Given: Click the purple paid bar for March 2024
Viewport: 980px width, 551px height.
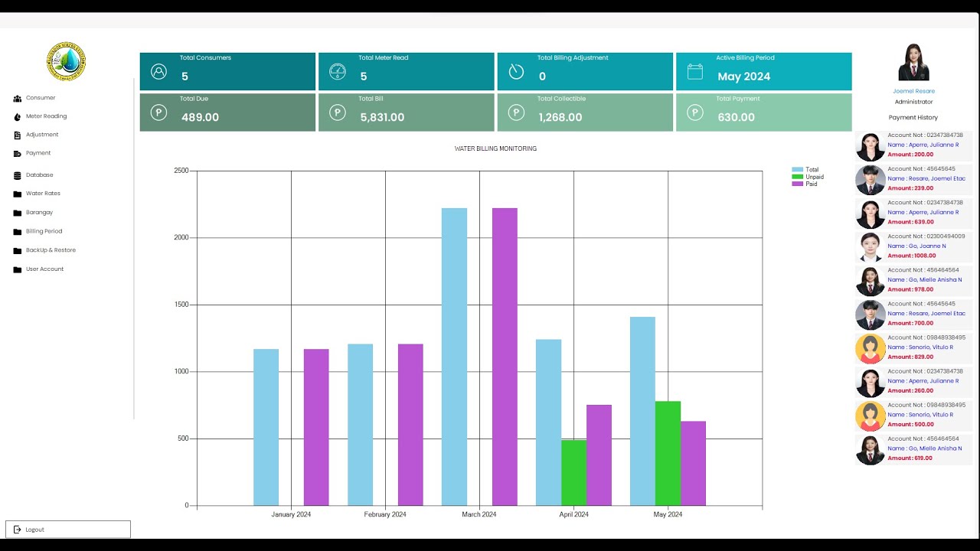Looking at the screenshot, I should (505, 357).
